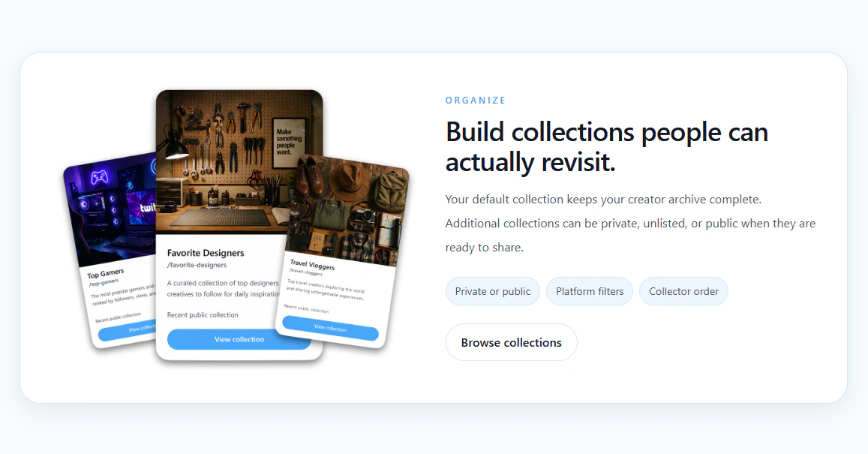Open the Platform filters chip
868x454 pixels.
click(589, 291)
